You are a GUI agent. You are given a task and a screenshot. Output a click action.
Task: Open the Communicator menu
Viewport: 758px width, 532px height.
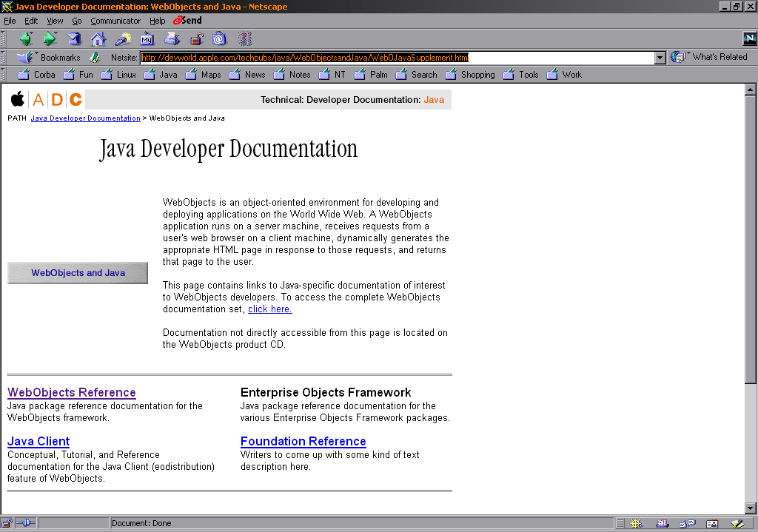point(115,21)
